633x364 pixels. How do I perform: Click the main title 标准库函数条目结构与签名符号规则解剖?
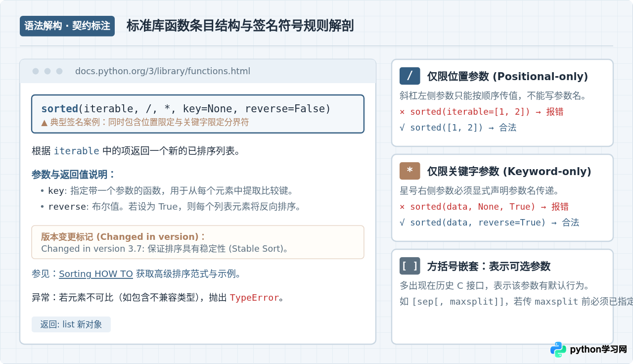[240, 26]
